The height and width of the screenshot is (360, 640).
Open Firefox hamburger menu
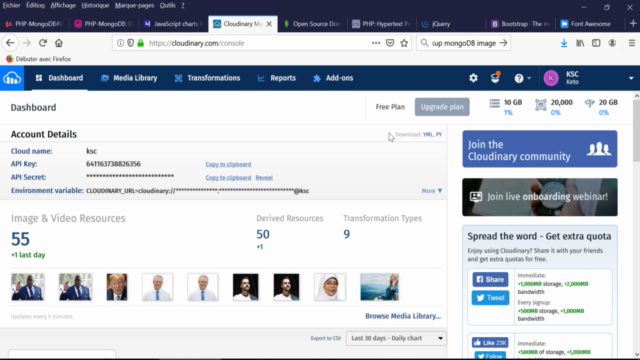pos(632,43)
